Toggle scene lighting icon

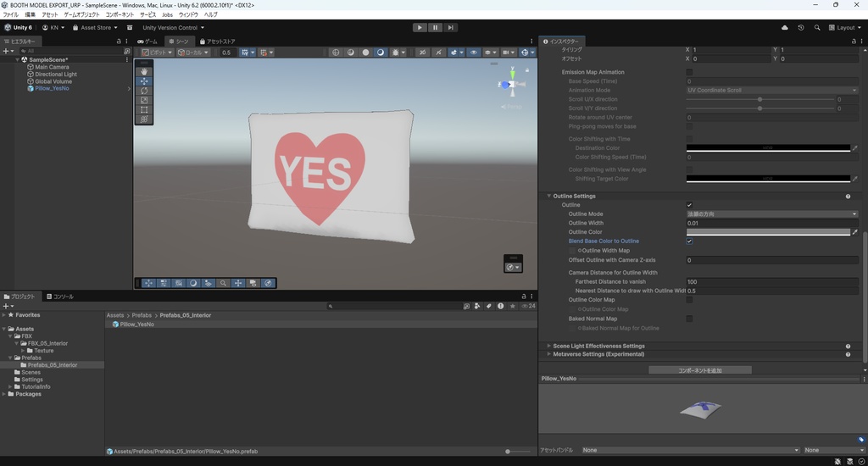point(438,53)
